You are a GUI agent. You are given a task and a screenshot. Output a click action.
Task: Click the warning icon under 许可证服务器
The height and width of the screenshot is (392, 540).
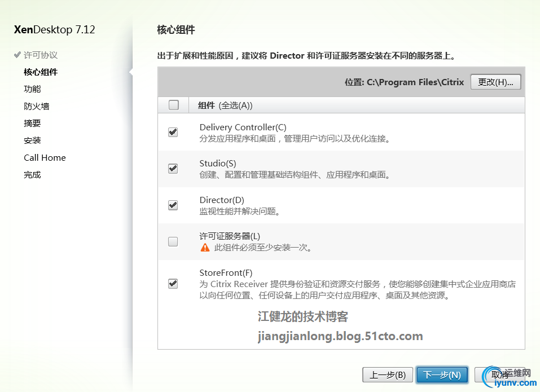[x=205, y=248]
